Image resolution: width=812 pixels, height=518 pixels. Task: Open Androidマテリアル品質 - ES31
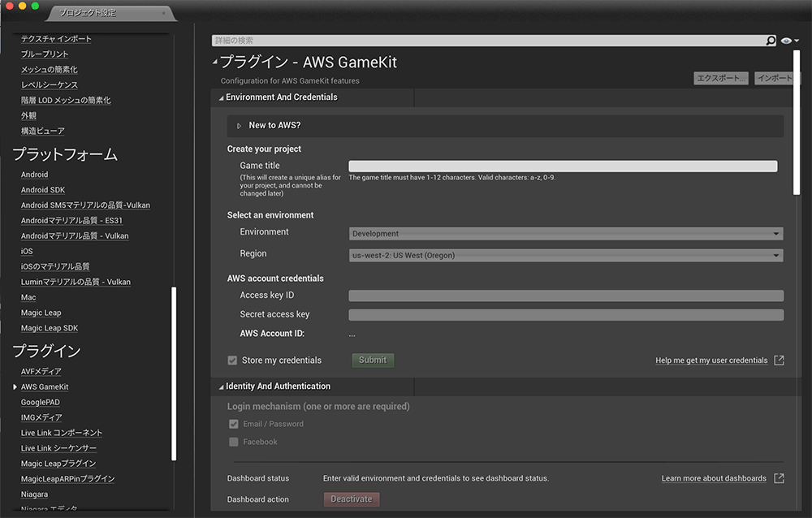[71, 221]
